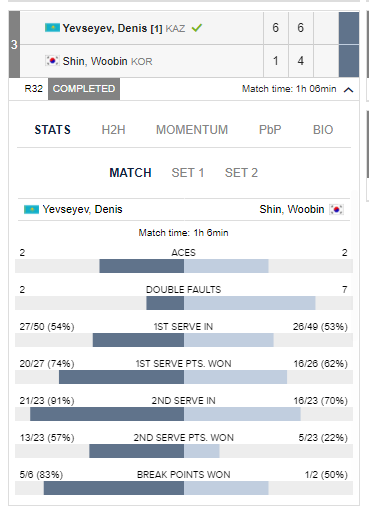Show SET 2 statistics

coord(241,173)
